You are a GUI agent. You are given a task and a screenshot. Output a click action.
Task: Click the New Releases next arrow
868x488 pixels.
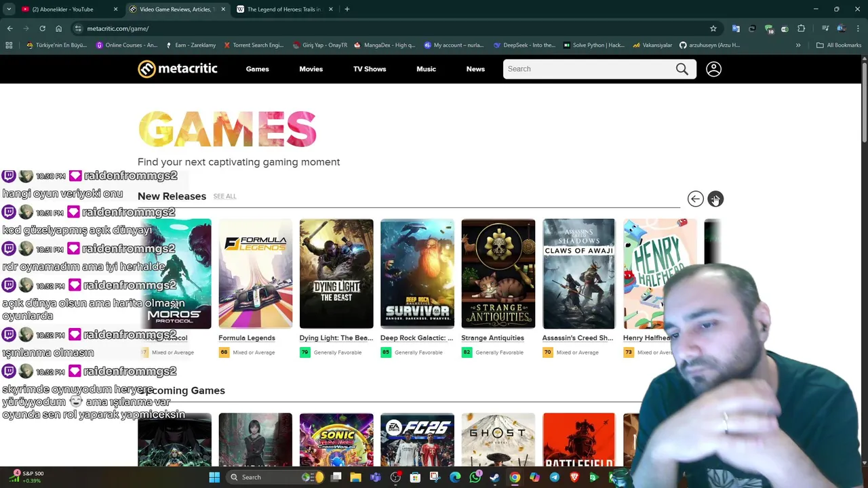click(x=715, y=199)
